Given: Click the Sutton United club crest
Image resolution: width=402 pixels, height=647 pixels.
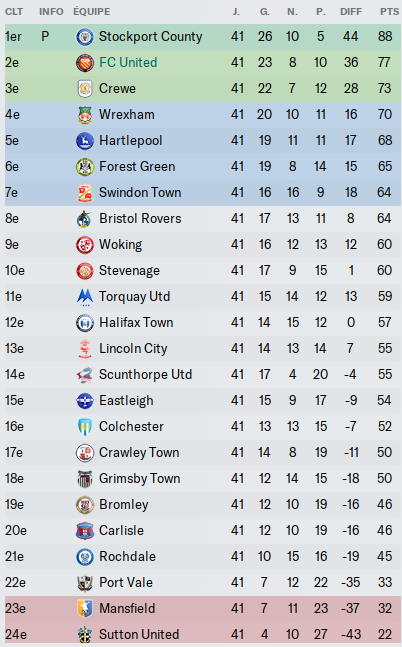Looking at the screenshot, I should coord(85,635).
